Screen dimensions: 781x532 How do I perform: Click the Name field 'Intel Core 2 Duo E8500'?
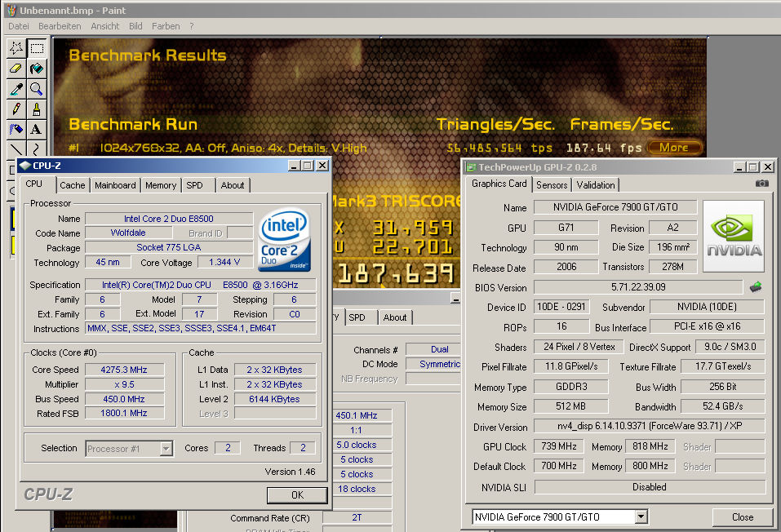(x=169, y=219)
